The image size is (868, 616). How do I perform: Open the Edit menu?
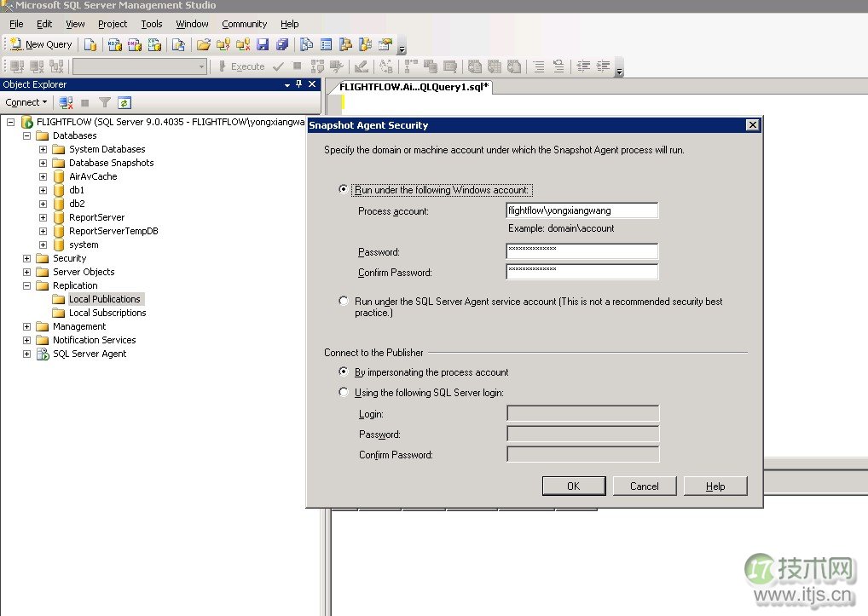(44, 24)
